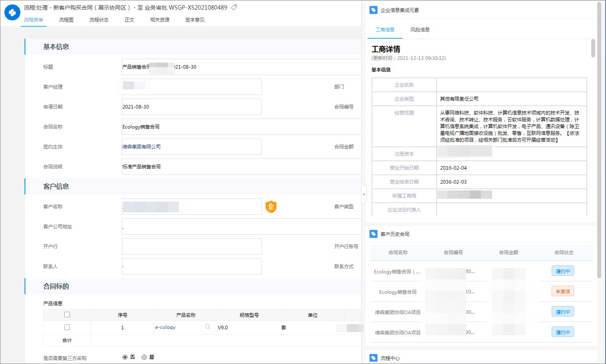Click the 合同编号 column header in history table
This screenshot has height=364, width=606.
[x=453, y=252]
